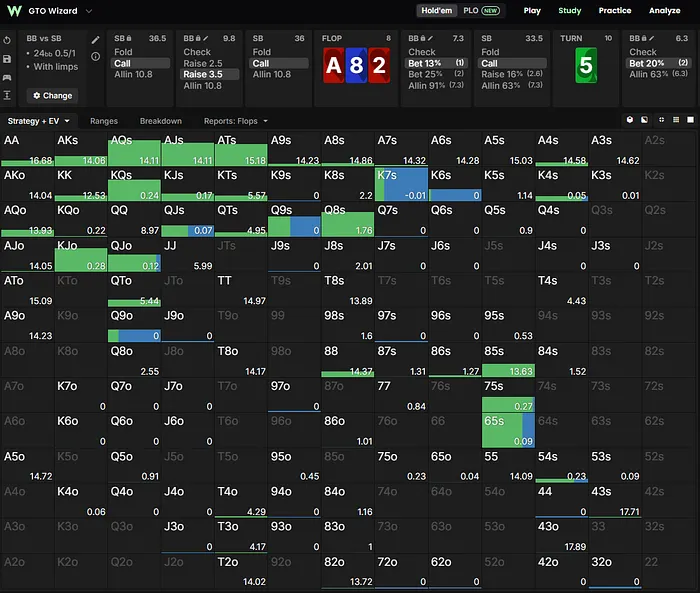
Task: Open the Study menu
Action: [570, 11]
